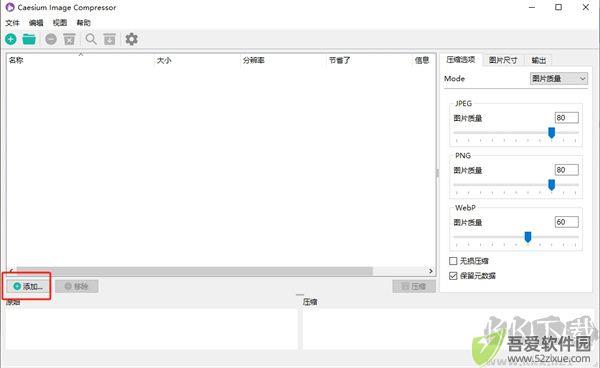Open the 文件 menu
The width and height of the screenshot is (600, 368).
(12, 23)
